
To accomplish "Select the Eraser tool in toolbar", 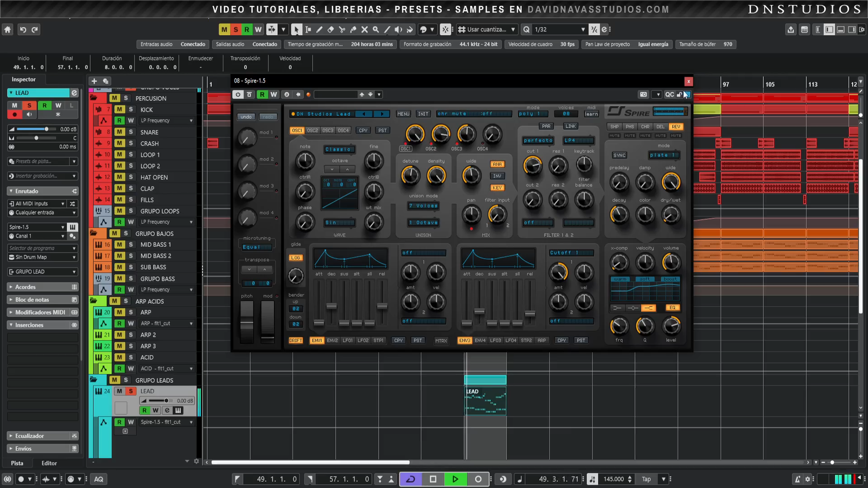I will 330,29.
